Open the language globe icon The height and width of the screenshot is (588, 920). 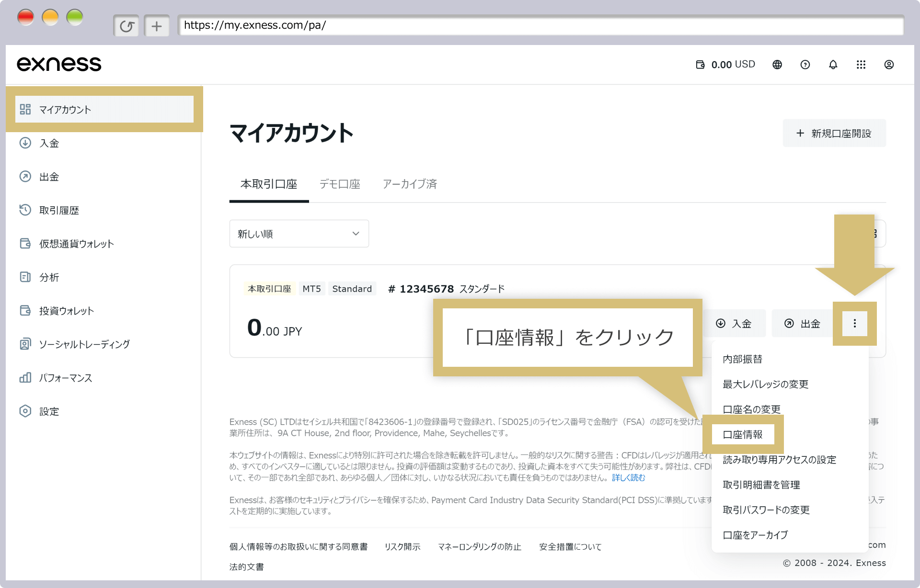click(777, 65)
